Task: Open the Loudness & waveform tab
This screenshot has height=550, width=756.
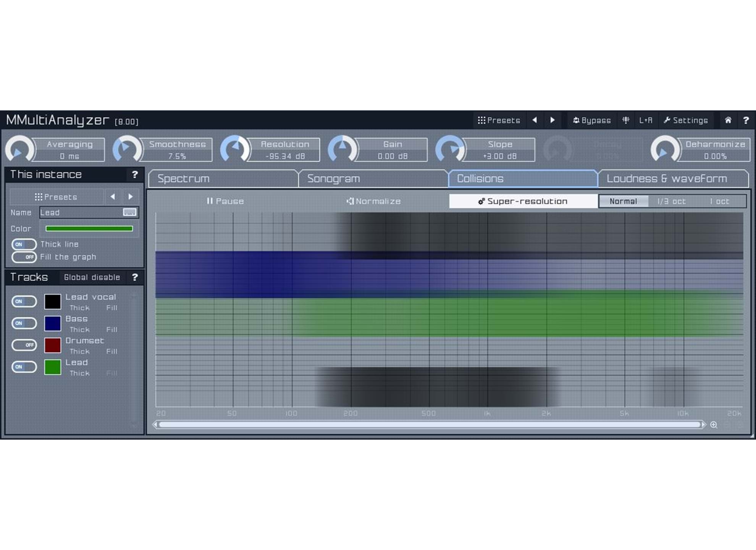Action: (x=673, y=178)
